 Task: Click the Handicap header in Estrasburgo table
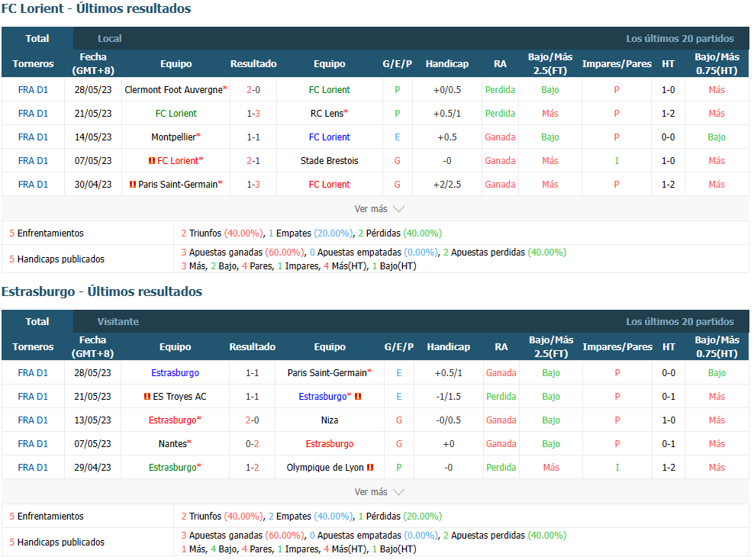pyautogui.click(x=449, y=346)
